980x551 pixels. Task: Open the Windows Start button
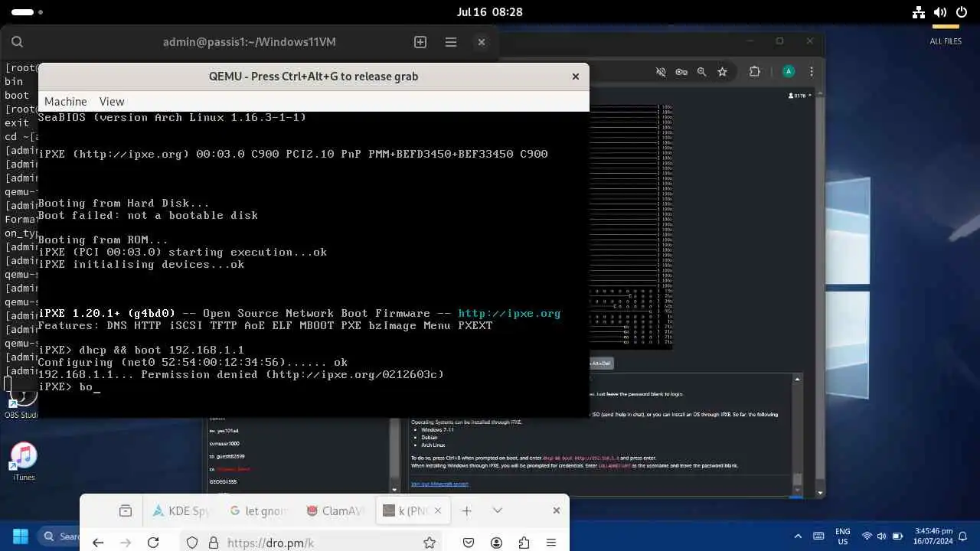[x=20, y=536]
